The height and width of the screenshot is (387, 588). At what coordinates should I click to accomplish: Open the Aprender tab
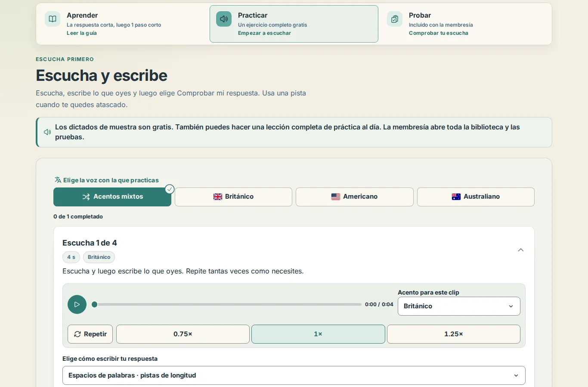123,24
